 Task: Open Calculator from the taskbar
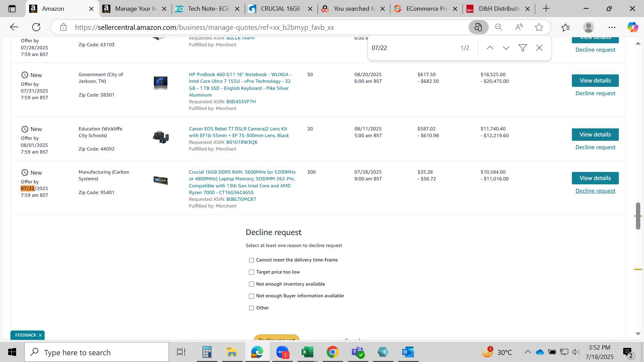point(207,352)
